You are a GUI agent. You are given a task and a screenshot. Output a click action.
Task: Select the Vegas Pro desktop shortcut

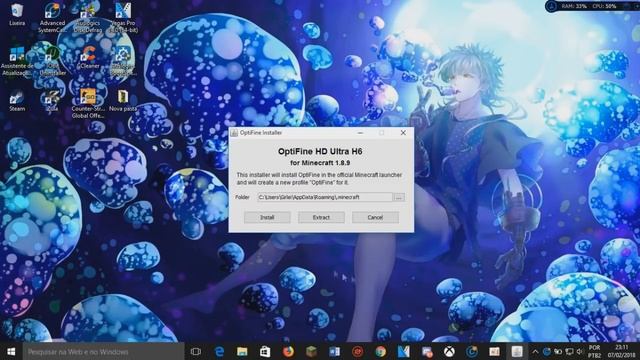(x=123, y=18)
